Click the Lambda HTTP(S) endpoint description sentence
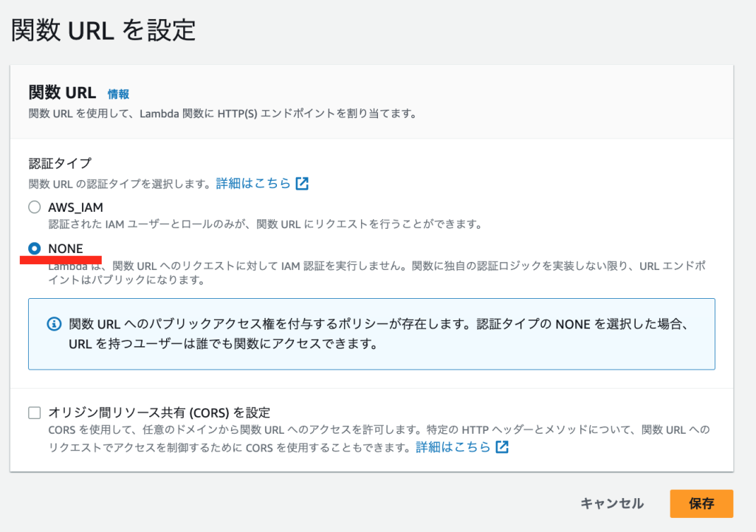756x532 pixels. click(185, 114)
